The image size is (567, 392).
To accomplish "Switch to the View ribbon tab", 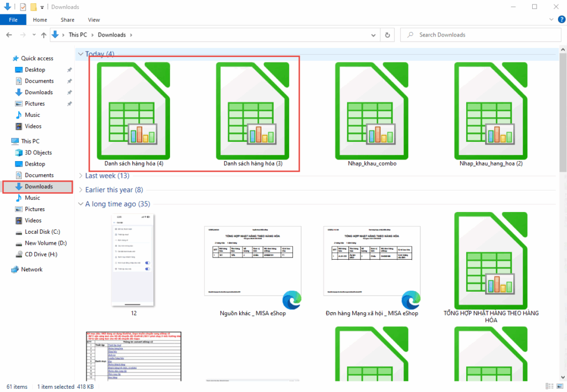I will [94, 20].
